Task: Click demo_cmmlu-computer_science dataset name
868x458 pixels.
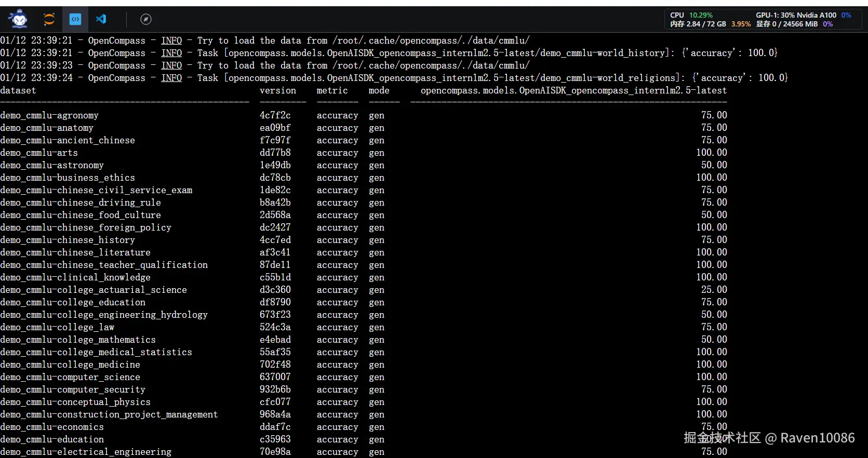Action: tap(70, 377)
